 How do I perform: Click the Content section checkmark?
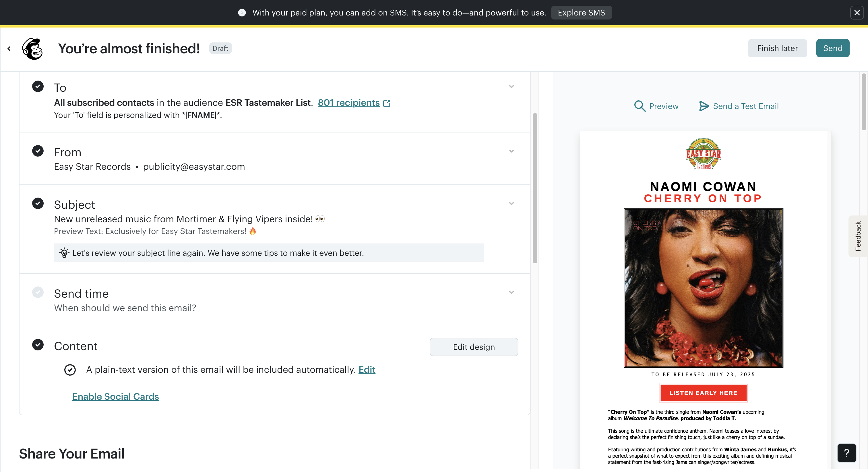point(38,345)
